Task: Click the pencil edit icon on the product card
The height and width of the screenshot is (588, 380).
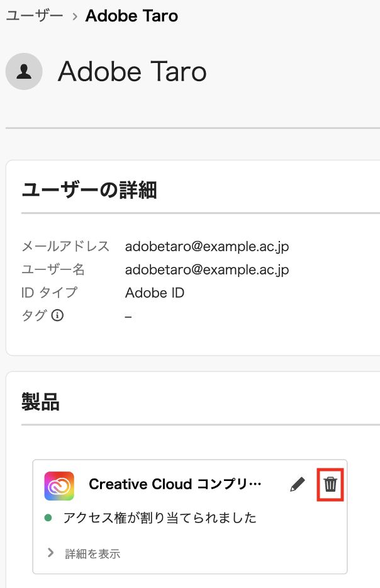Action: pyautogui.click(x=298, y=484)
